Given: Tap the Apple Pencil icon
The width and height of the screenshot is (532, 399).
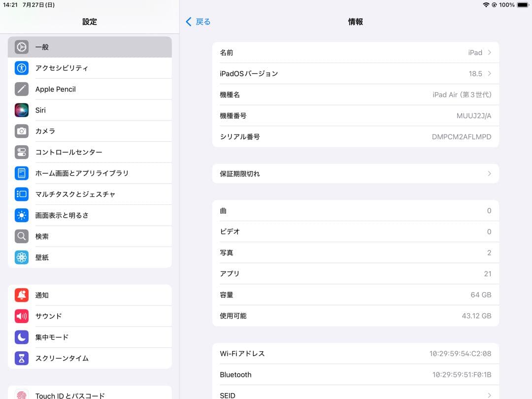Looking at the screenshot, I should point(21,89).
